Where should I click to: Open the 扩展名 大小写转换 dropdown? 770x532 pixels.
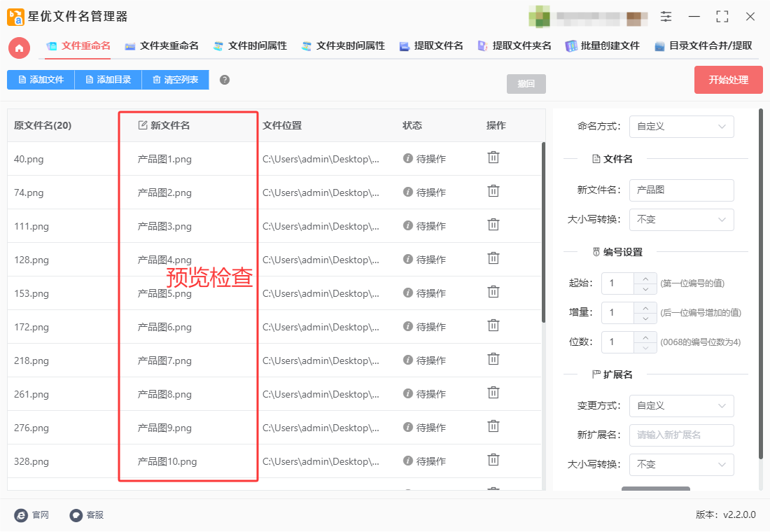click(682, 465)
